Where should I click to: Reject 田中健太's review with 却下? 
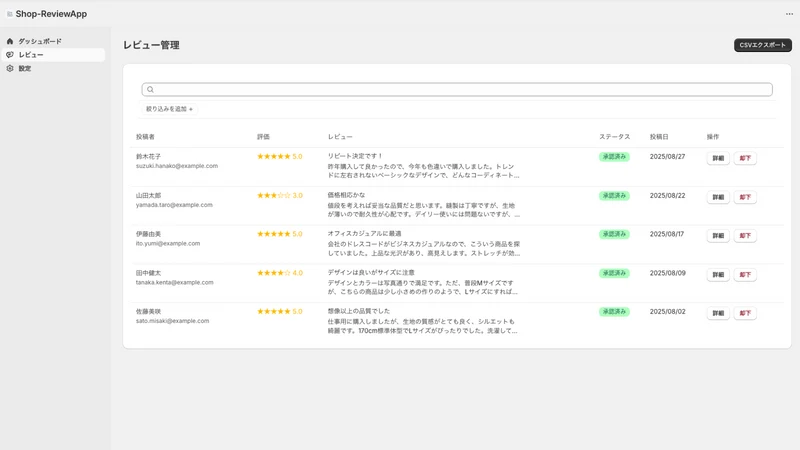click(x=745, y=274)
